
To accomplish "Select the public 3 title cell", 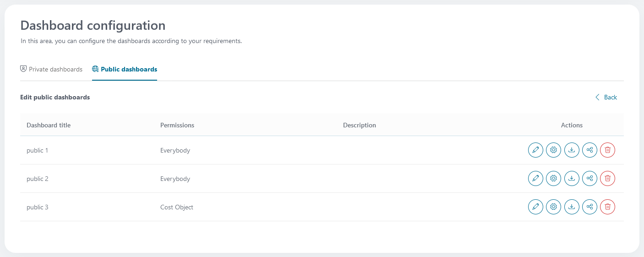I will coord(38,207).
